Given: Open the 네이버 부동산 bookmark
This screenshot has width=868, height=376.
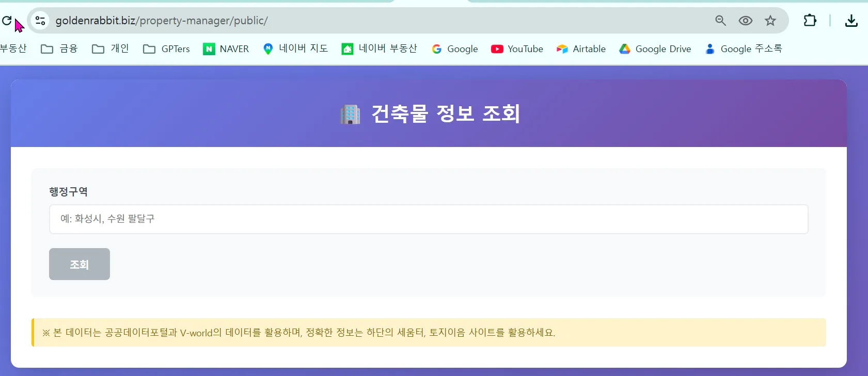Looking at the screenshot, I should point(380,48).
